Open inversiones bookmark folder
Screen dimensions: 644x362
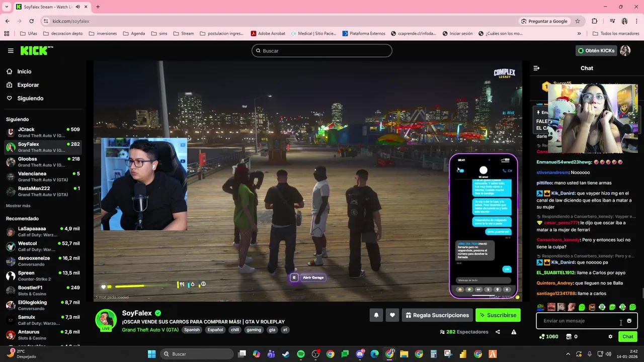pos(103,34)
